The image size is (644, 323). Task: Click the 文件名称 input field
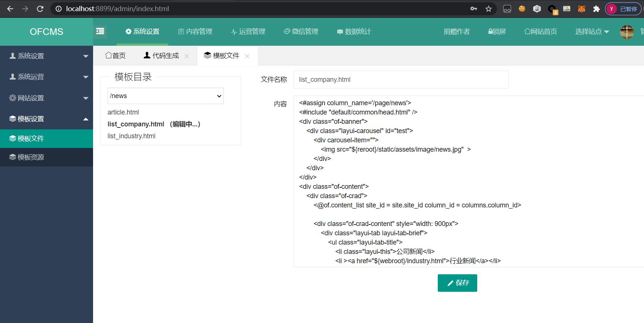[x=401, y=80]
